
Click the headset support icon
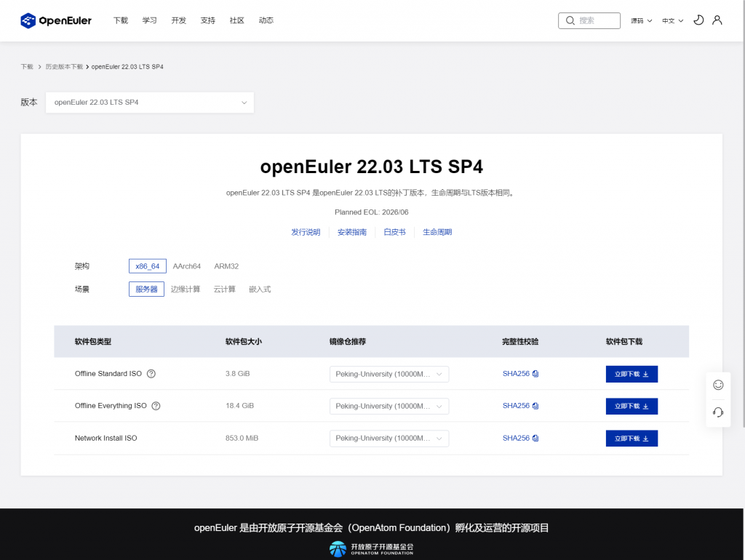(718, 412)
